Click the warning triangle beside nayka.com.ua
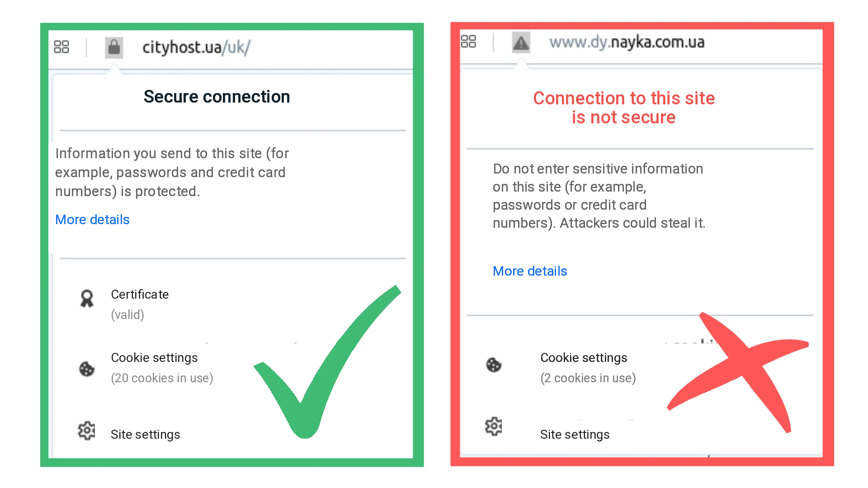 [521, 43]
